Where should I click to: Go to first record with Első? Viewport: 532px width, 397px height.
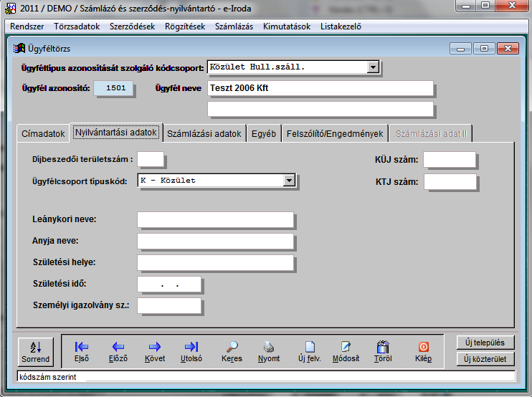[x=82, y=350]
